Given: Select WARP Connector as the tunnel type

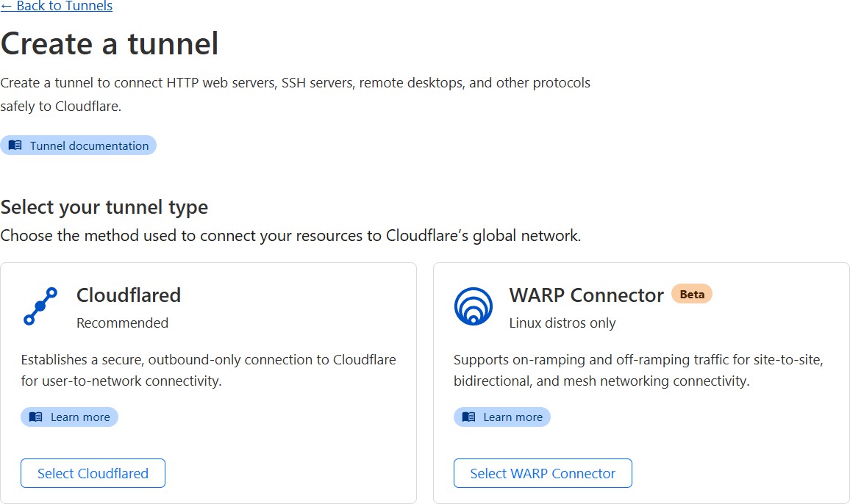Looking at the screenshot, I should coord(543,473).
